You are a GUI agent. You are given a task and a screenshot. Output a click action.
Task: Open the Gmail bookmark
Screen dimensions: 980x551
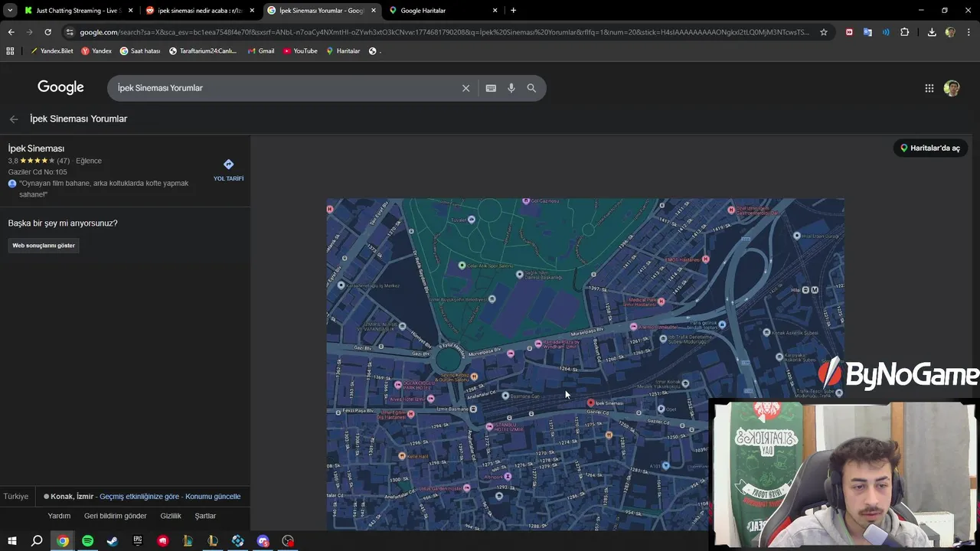261,51
